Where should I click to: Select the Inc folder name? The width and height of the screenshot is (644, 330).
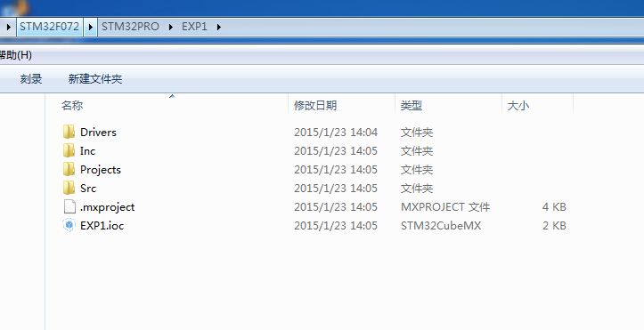tap(87, 151)
